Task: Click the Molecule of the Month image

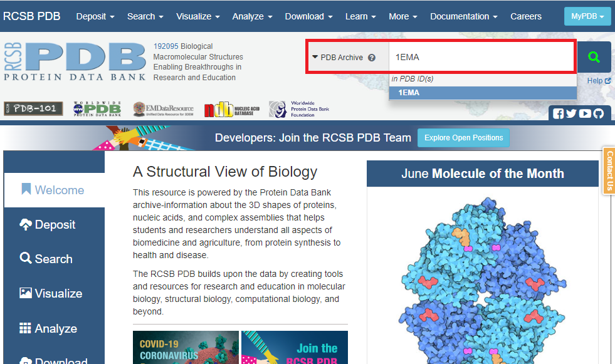Action: pyautogui.click(x=483, y=280)
